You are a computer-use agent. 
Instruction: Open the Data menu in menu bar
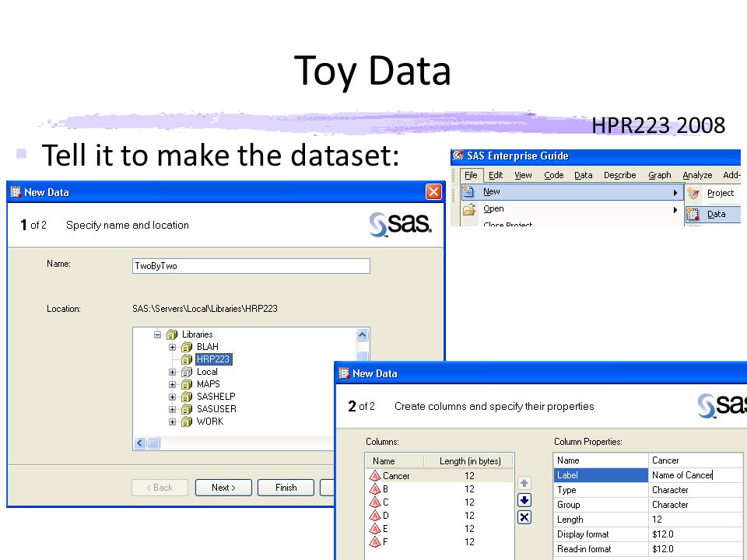pyautogui.click(x=583, y=175)
